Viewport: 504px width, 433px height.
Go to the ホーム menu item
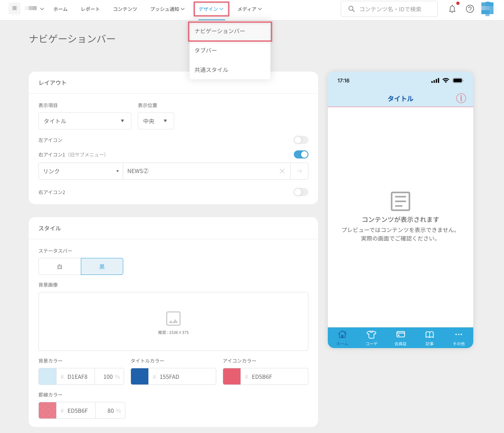tap(61, 9)
